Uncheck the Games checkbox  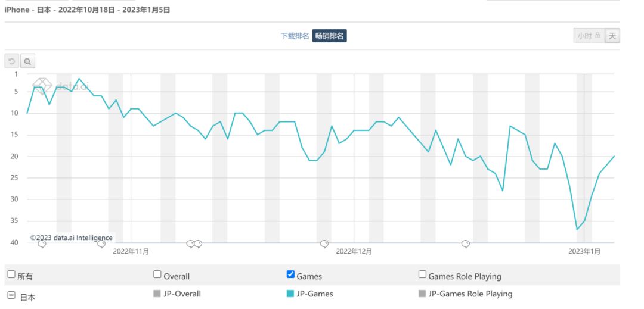[x=290, y=274]
